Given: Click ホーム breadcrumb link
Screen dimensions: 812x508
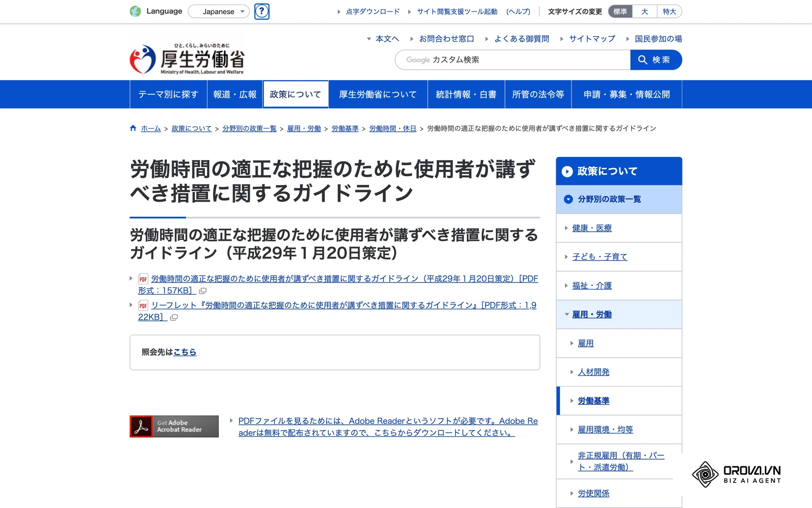Looking at the screenshot, I should 151,129.
